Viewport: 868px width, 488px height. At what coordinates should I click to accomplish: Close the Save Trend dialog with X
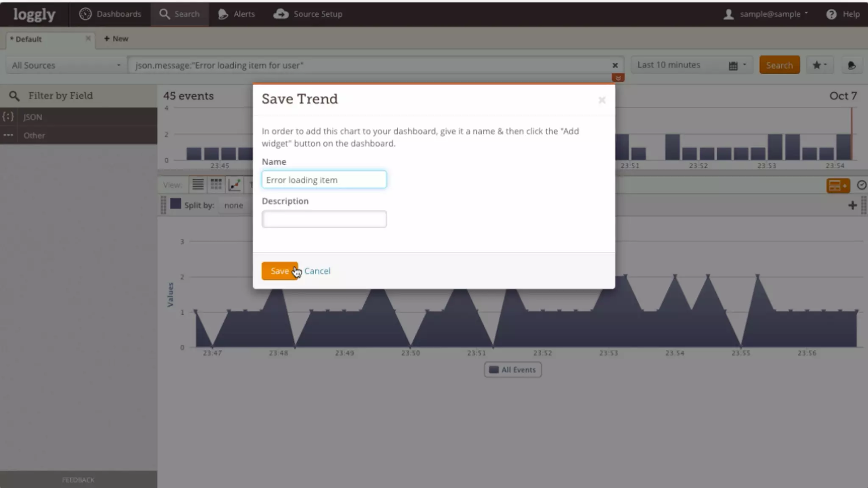tap(601, 100)
